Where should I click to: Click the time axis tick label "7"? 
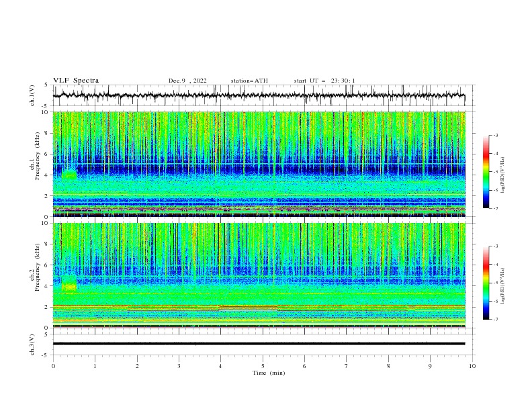coord(346,366)
